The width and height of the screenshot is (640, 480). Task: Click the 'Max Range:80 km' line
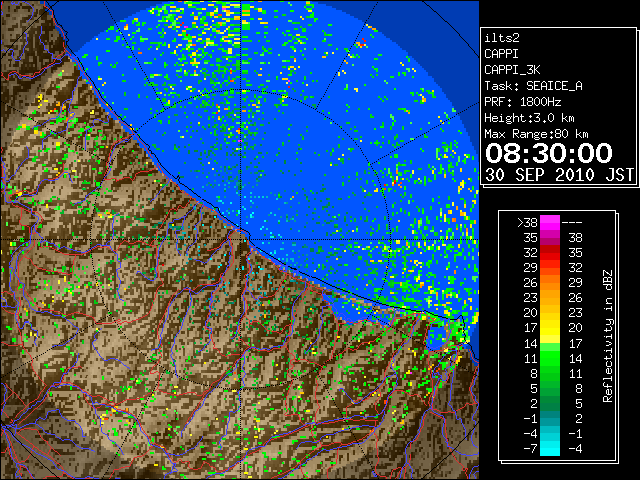536,134
